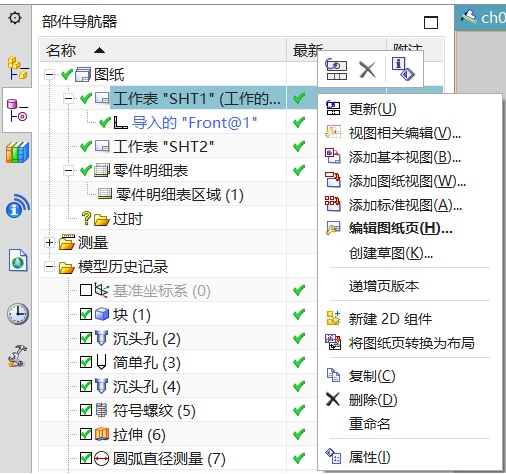Click the navigator settings gear icon
Screen dimensions: 506x474
tap(15, 18)
